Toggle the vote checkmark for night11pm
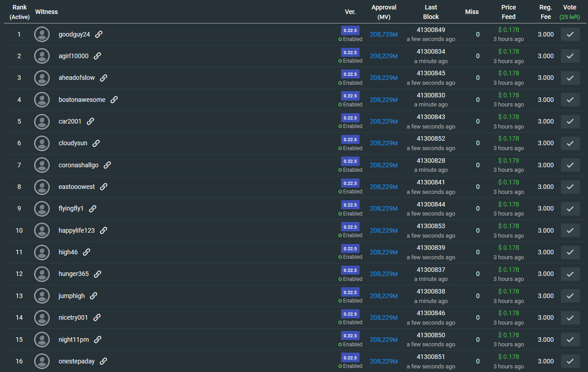588x372 pixels. pyautogui.click(x=570, y=340)
